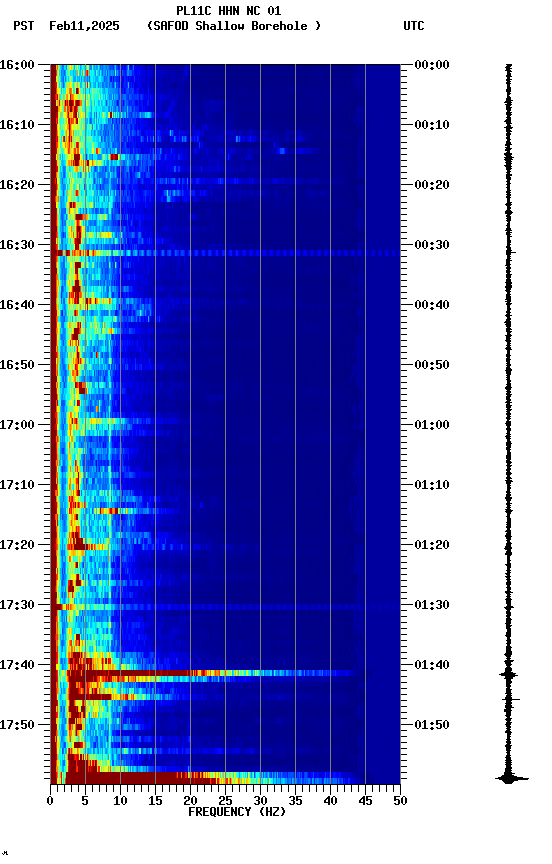Click the 15 Hz frequency tick label
Screen dimensions: 552x864
coord(155,801)
